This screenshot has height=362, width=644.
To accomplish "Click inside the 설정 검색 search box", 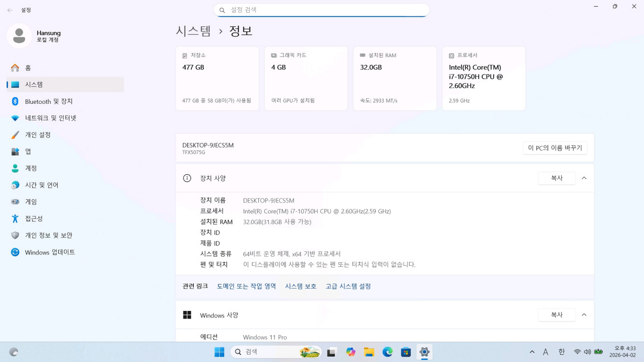I will (321, 10).
